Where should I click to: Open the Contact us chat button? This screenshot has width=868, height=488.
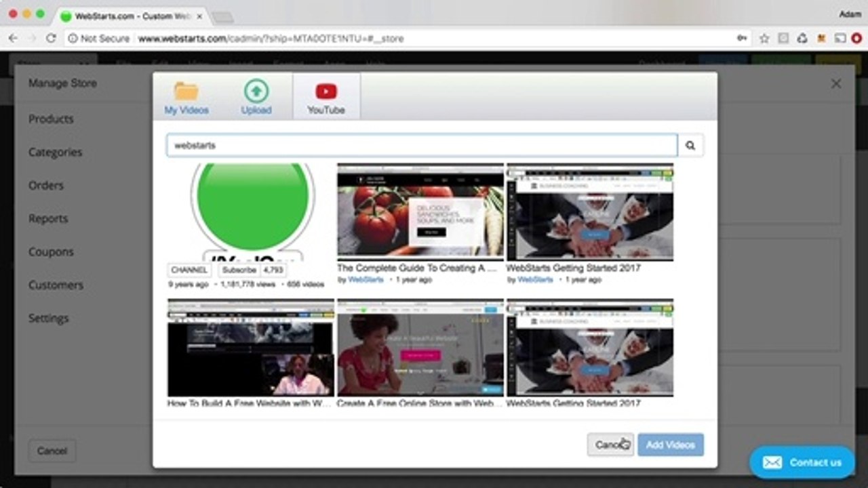[x=802, y=462]
